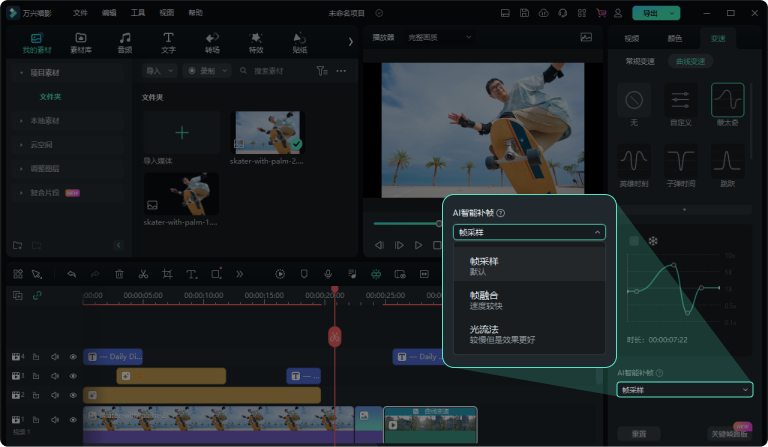
Task: Click the 重置 reset button
Action: click(639, 434)
